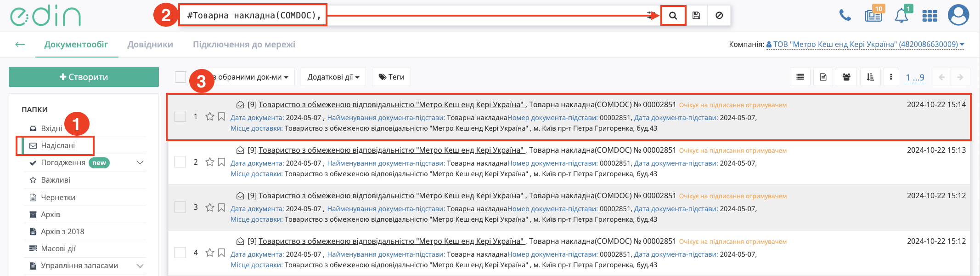Check the checkbox for document row 1

coord(180,116)
